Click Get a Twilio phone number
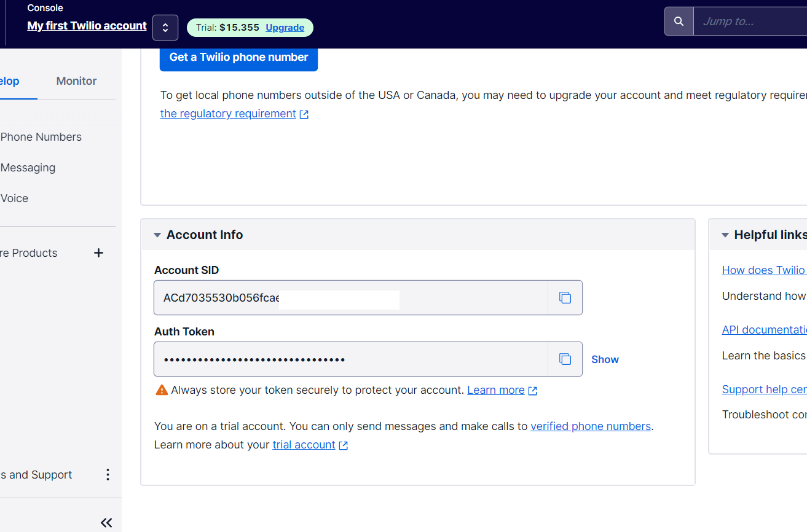 238,57
